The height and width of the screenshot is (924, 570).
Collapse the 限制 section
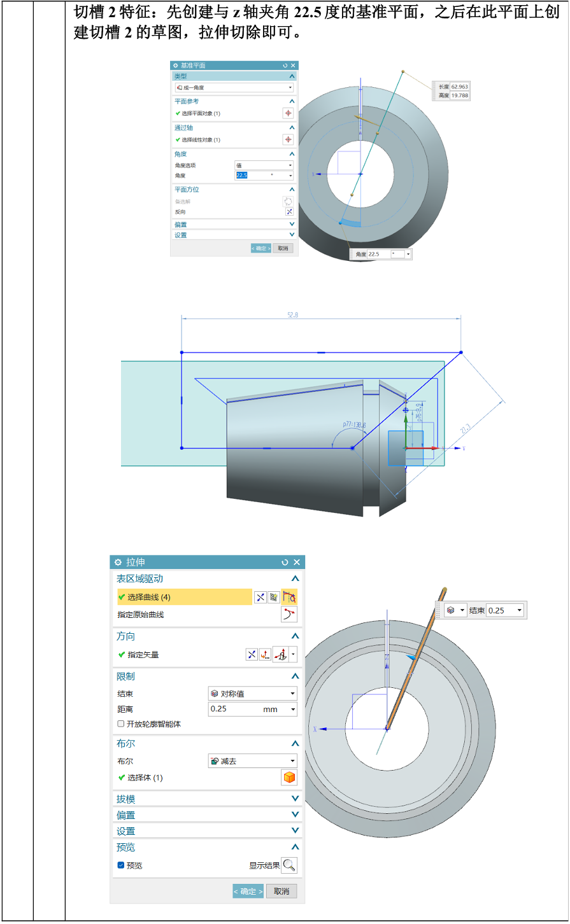pyautogui.click(x=295, y=676)
